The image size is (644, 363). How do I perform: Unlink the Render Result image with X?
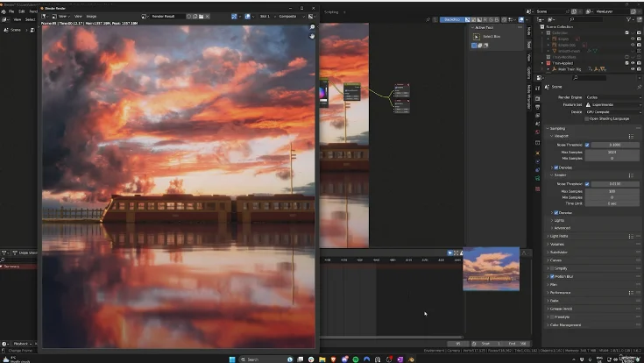[x=208, y=17]
